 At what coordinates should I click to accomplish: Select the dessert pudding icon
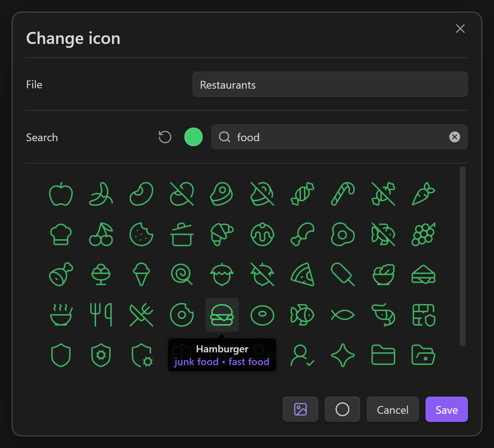coord(262,234)
